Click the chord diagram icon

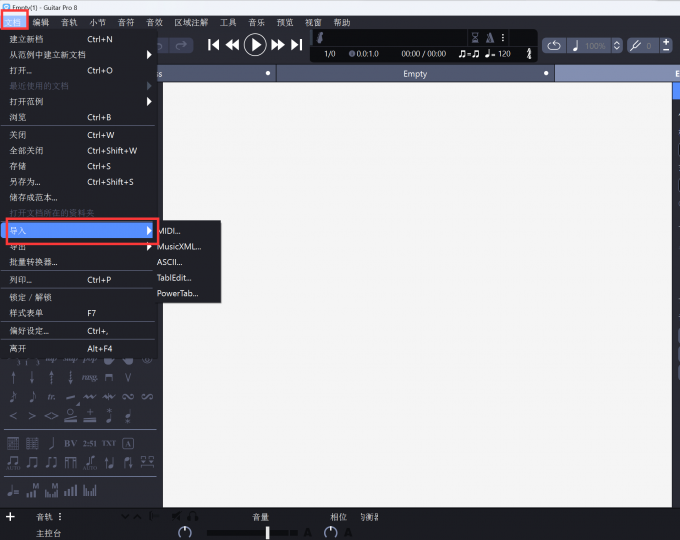tap(14, 442)
